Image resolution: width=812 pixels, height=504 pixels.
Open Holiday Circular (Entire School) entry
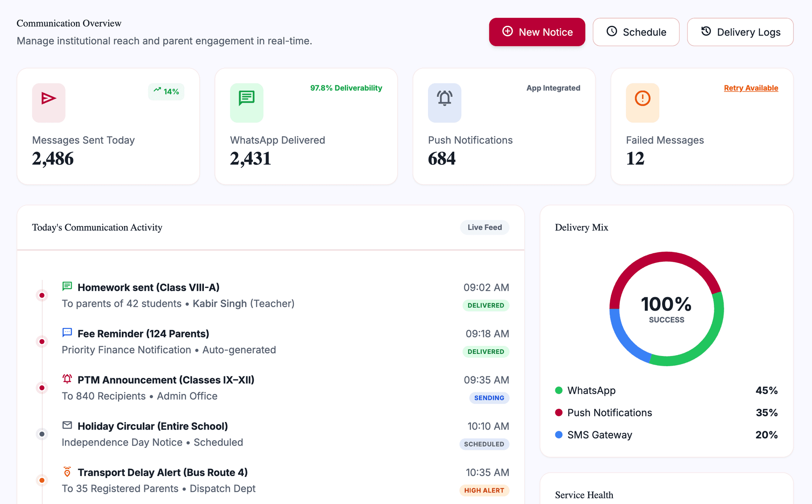click(x=153, y=426)
